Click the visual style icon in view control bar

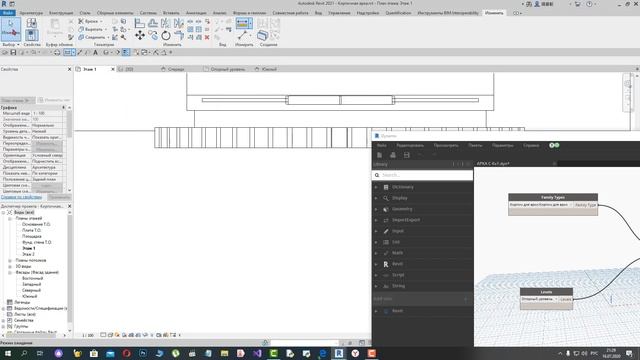pyautogui.click(x=110, y=335)
